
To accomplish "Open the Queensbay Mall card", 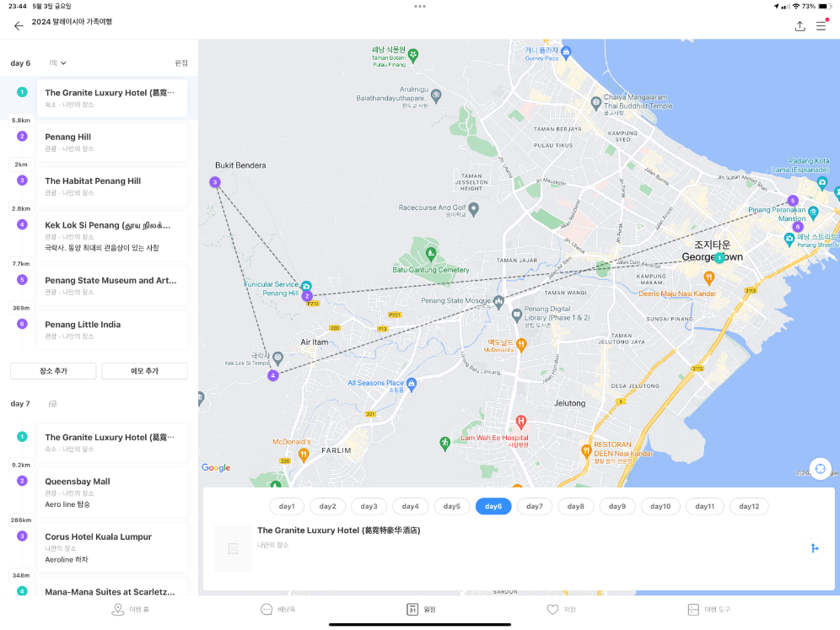I will click(112, 493).
